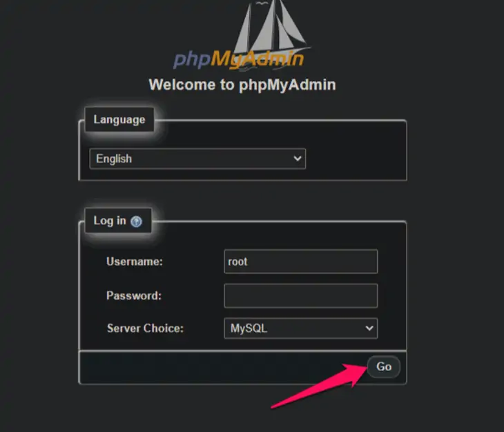Focus the empty Password field
This screenshot has height=432, width=504.
(x=301, y=296)
